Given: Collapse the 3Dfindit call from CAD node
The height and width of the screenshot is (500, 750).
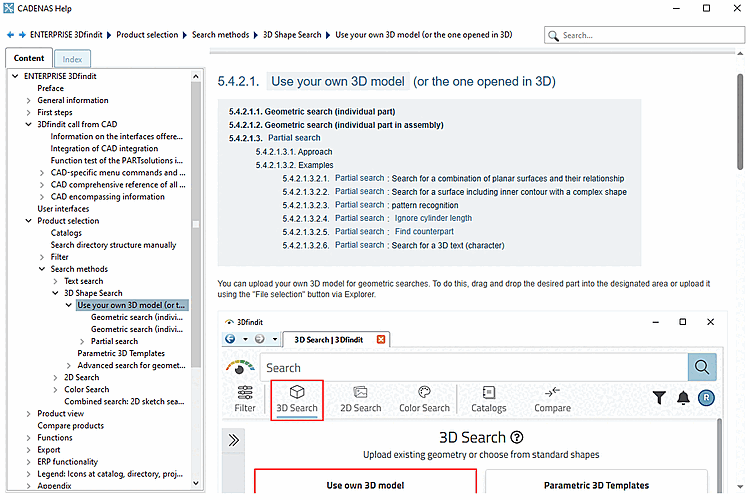Looking at the screenshot, I should pos(29,124).
